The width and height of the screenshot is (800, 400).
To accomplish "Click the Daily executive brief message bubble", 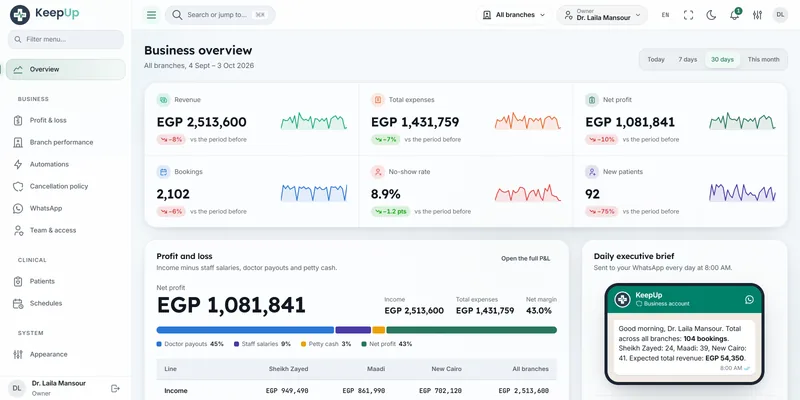I will (684, 347).
